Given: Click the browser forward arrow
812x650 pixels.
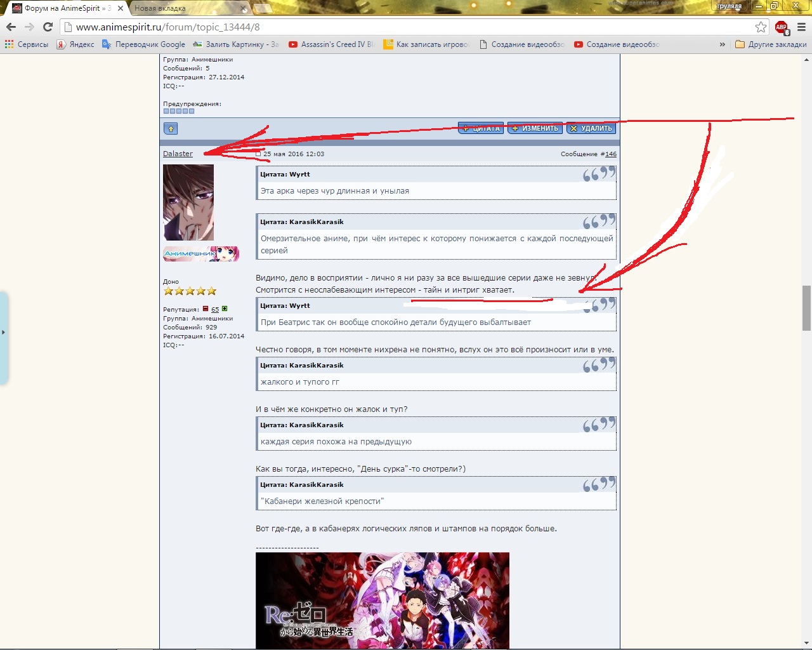Looking at the screenshot, I should coord(29,27).
